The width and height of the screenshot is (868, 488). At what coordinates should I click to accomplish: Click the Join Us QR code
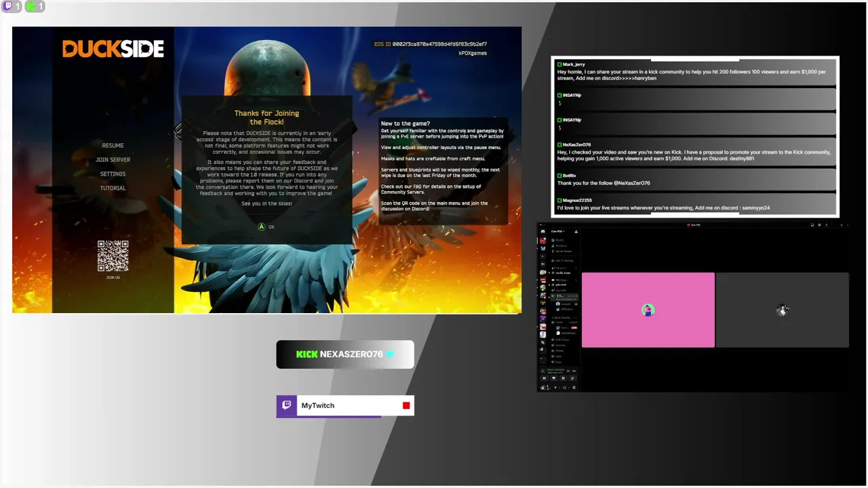coord(113,256)
